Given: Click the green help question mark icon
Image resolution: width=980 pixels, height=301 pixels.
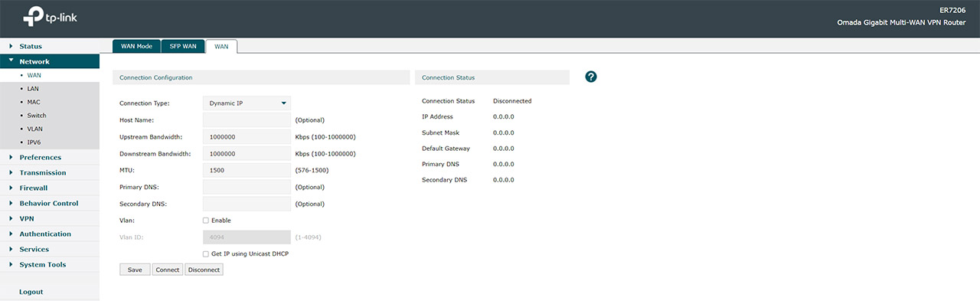Looking at the screenshot, I should [590, 77].
